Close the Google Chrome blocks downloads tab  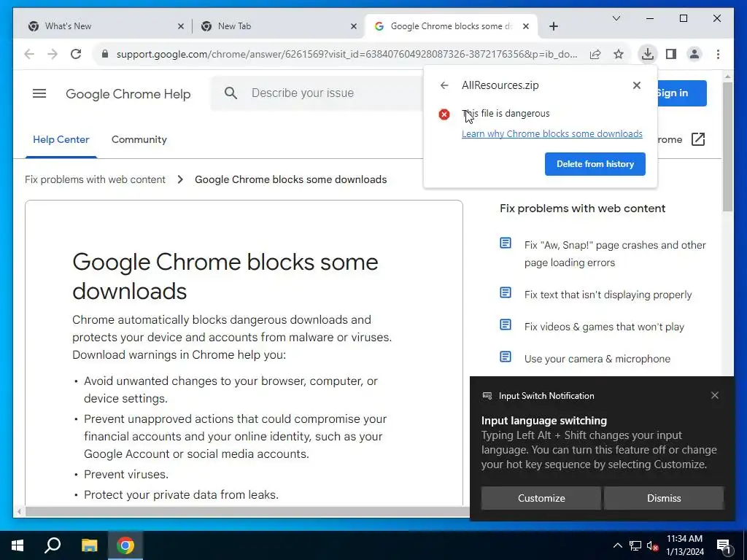(526, 26)
